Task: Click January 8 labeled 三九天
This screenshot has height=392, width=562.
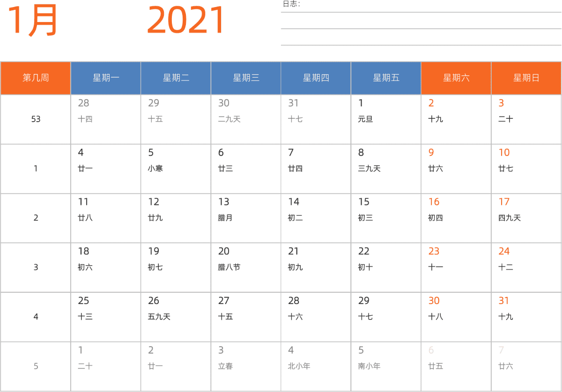Action: [x=386, y=169]
